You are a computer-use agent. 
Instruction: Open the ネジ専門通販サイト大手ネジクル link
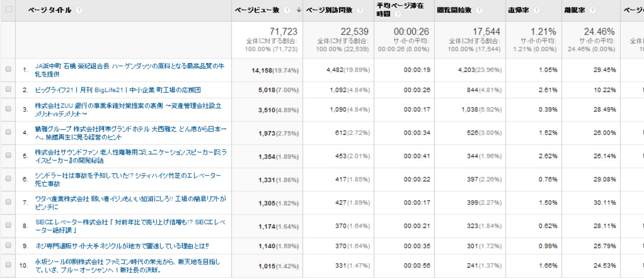tap(122, 245)
